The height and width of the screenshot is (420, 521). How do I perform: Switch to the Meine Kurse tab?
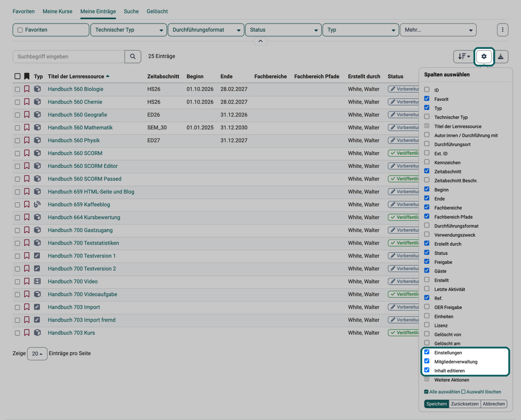pos(58,11)
